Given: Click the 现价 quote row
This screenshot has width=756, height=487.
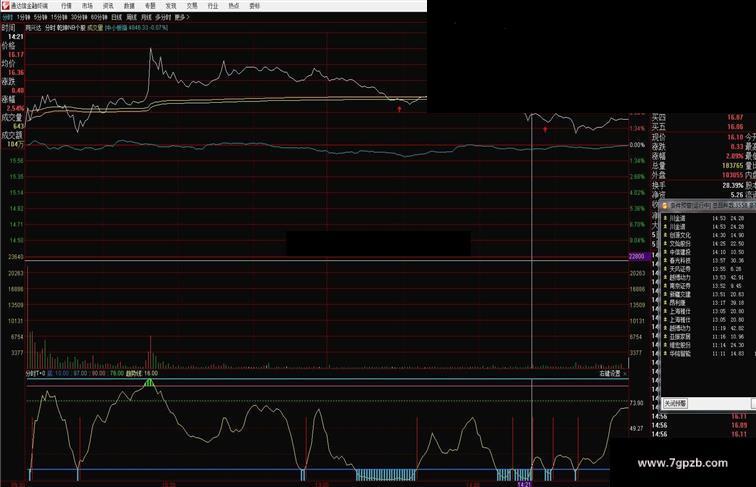Looking at the screenshot, I should pos(698,137).
